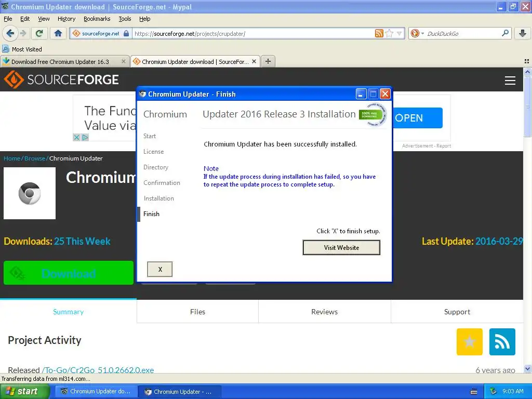This screenshot has height=399, width=532.
Task: Select the Confirmation step in installer sidebar
Action: (x=162, y=183)
